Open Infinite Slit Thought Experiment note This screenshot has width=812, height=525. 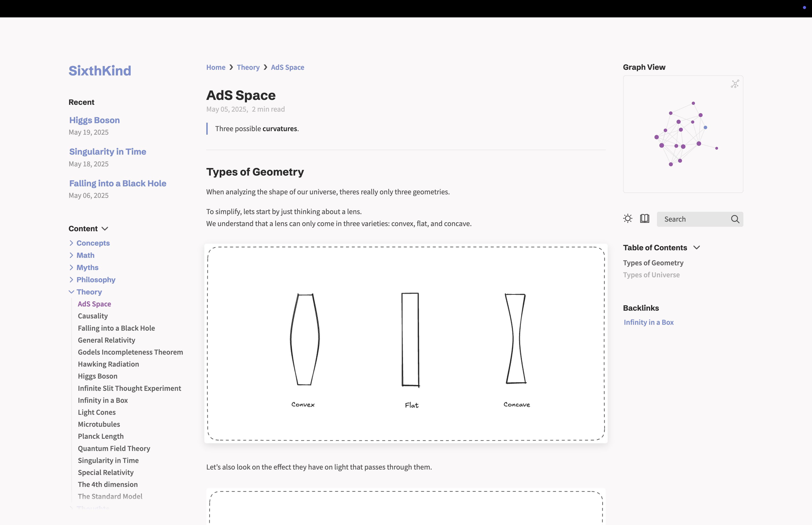click(129, 388)
